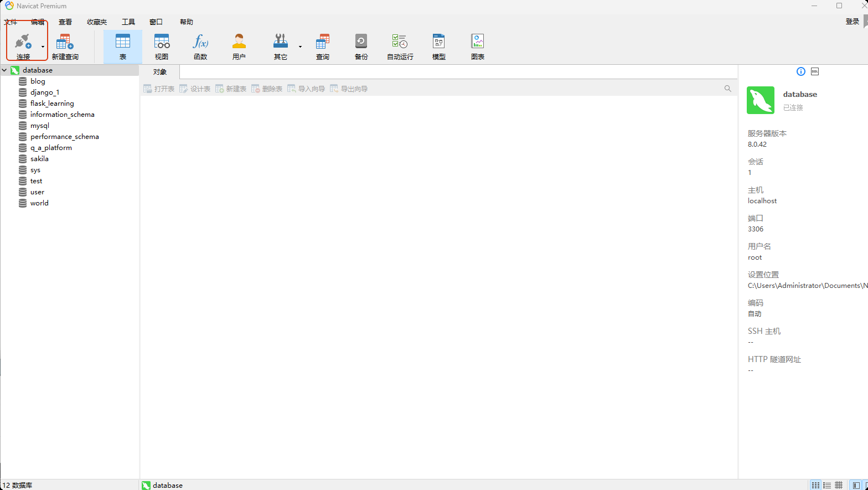
Task: Select the information_schema database
Action: [x=63, y=115]
